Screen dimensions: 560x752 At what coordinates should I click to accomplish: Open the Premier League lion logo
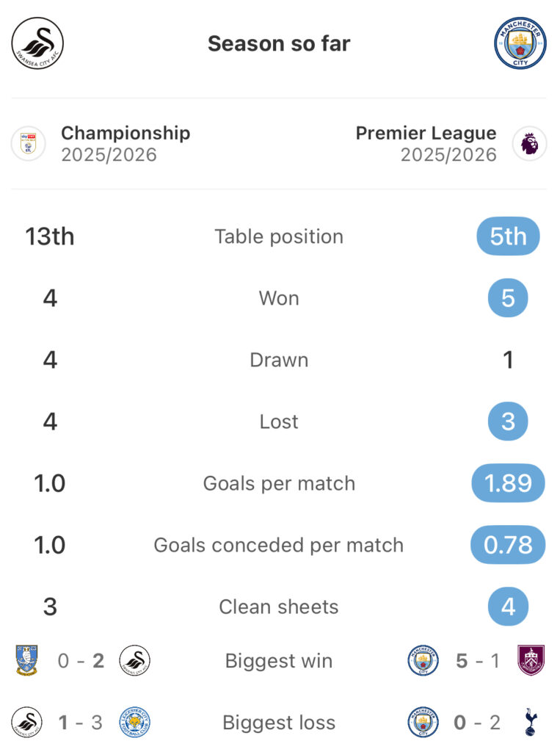[529, 144]
